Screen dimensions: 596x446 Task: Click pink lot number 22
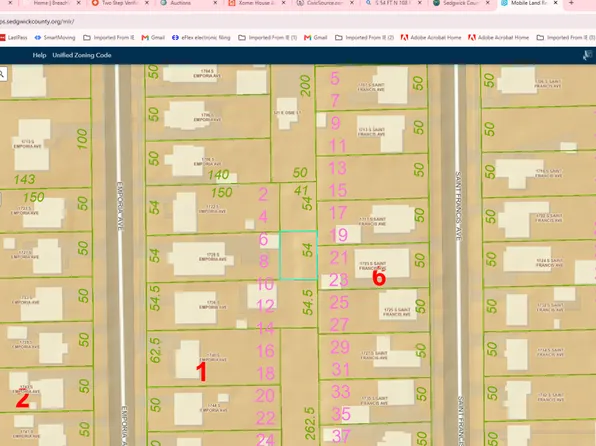[265, 418]
